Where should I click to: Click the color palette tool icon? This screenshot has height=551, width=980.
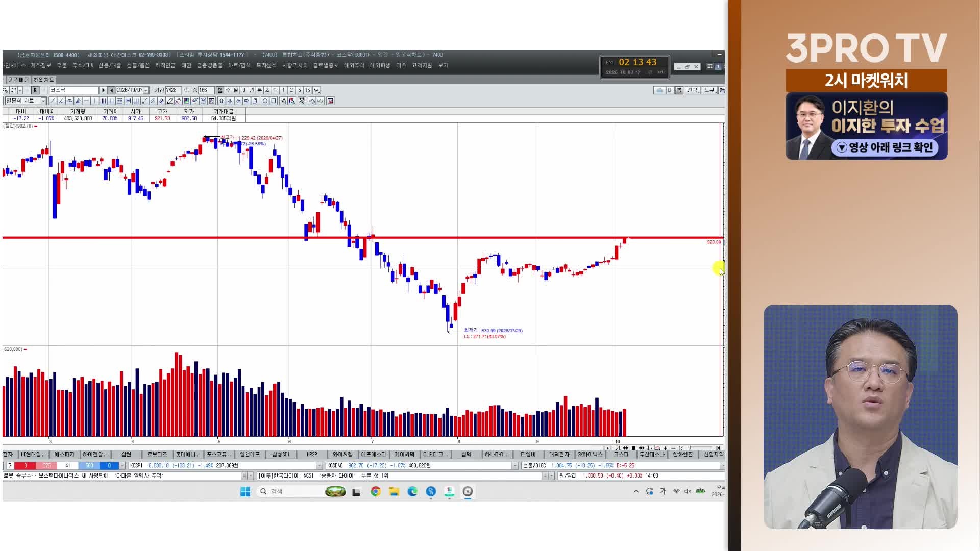[186, 101]
